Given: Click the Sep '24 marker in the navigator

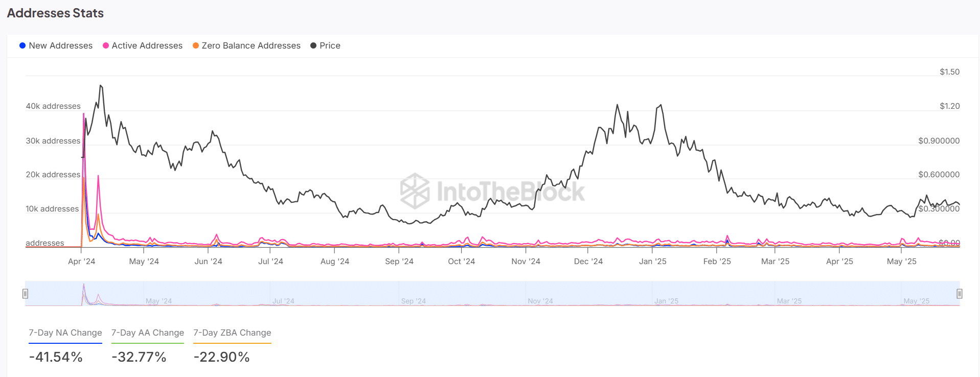Looking at the screenshot, I should tap(414, 301).
